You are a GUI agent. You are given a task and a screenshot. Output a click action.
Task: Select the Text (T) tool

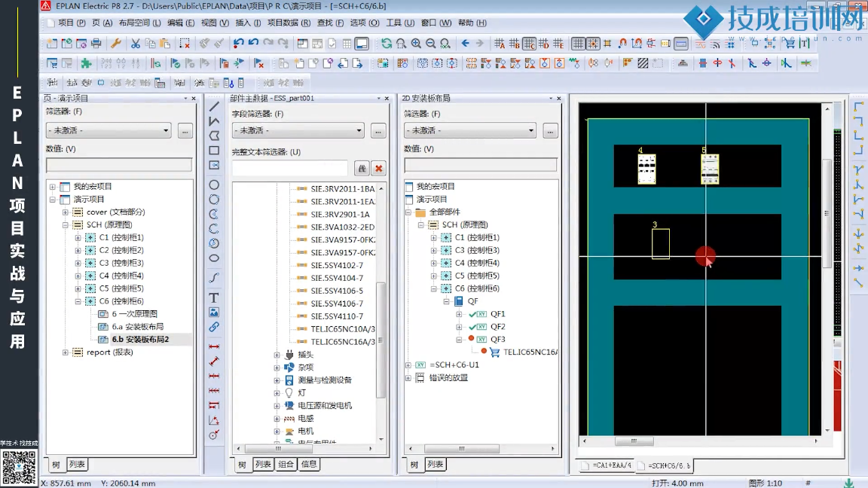pos(214,297)
